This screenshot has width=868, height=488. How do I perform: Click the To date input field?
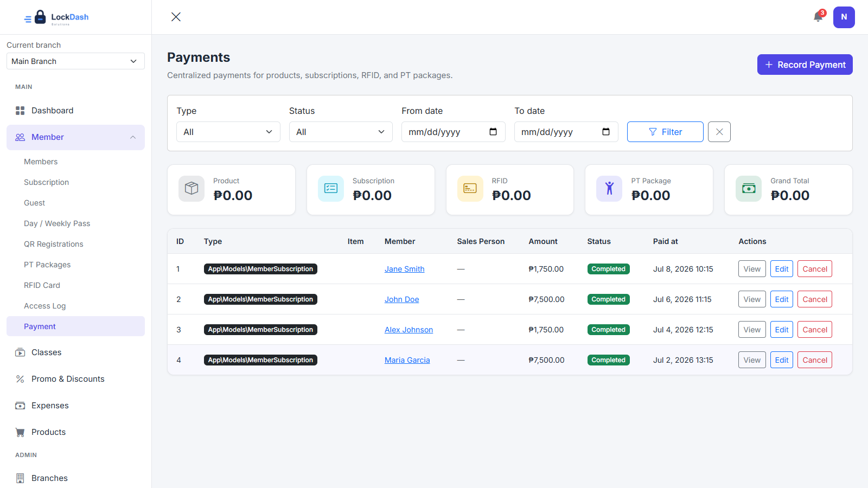click(566, 132)
